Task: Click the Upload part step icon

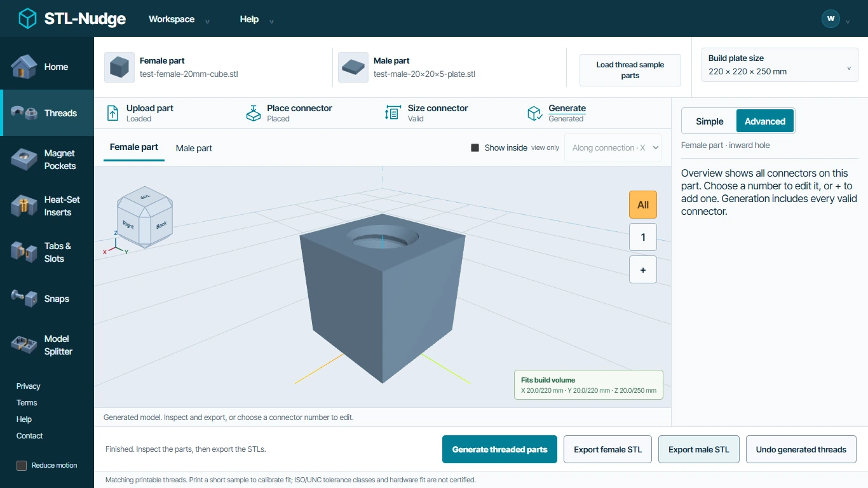Action: 112,113
